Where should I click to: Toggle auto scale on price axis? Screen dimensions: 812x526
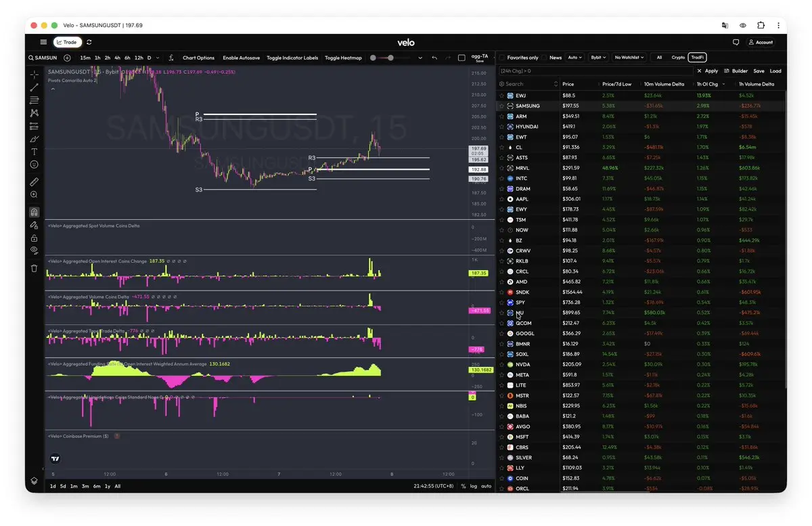coord(486,486)
